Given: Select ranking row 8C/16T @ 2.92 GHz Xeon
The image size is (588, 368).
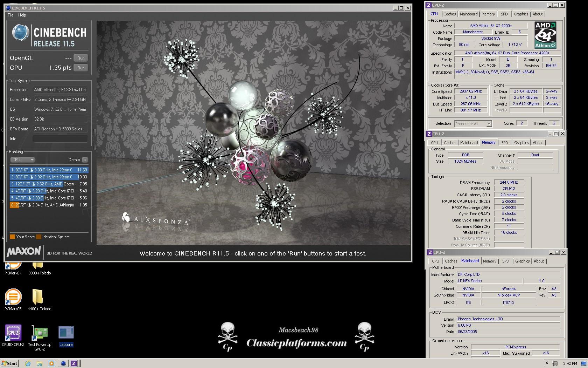Looking at the screenshot, I should point(49,177).
